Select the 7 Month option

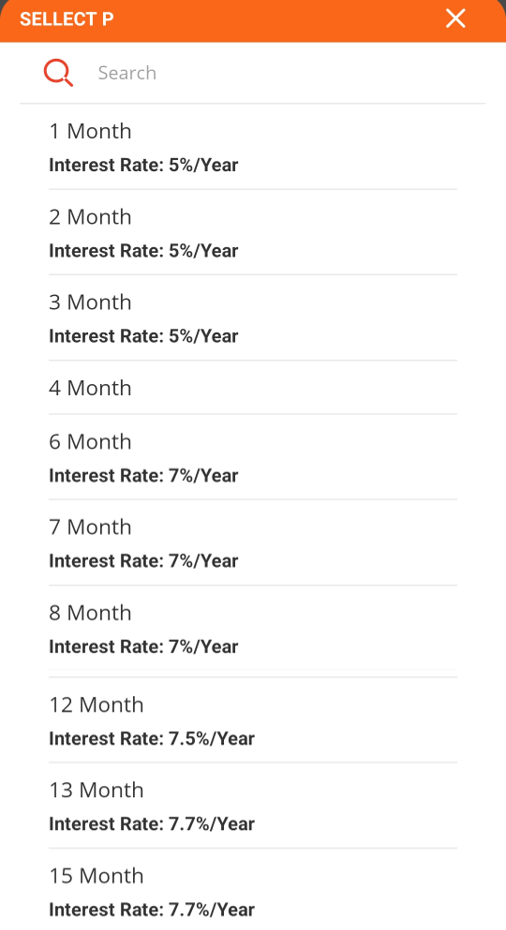pyautogui.click(x=253, y=543)
